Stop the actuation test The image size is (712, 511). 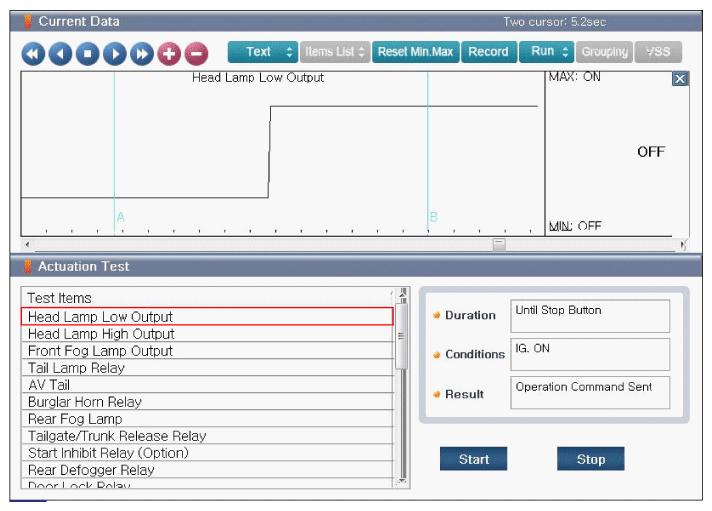point(590,459)
